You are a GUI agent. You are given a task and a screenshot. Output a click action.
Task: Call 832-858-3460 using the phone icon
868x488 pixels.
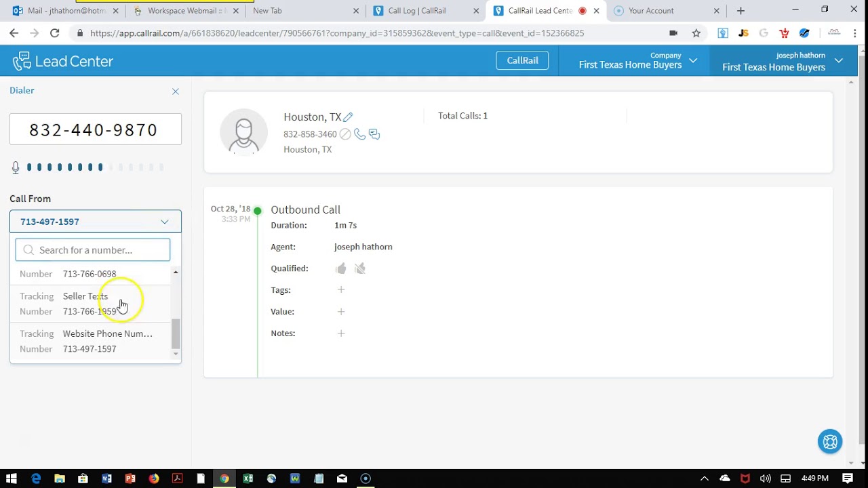[360, 134]
